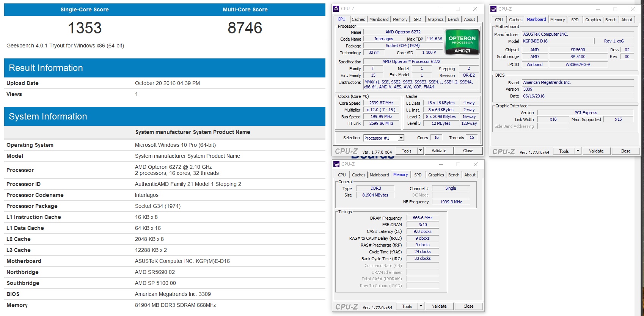
Task: Click Tools button in Mainboard window
Action: click(564, 151)
